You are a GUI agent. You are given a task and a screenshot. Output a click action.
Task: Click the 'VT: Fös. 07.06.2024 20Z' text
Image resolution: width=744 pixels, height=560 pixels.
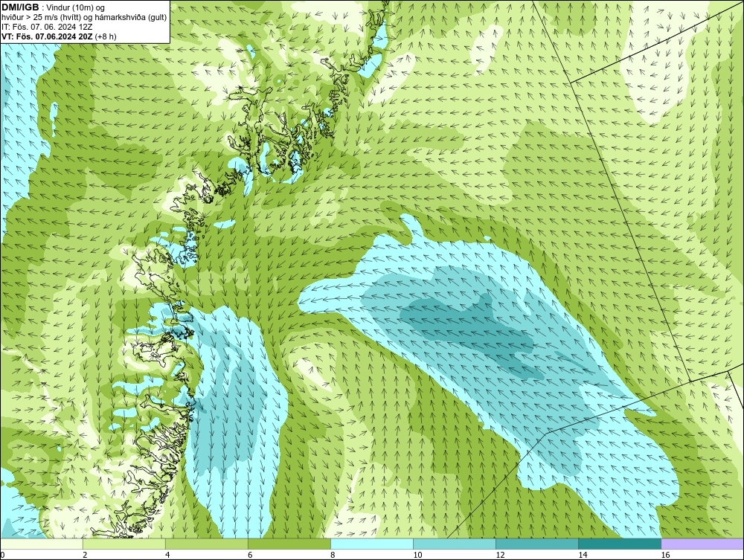(x=48, y=36)
